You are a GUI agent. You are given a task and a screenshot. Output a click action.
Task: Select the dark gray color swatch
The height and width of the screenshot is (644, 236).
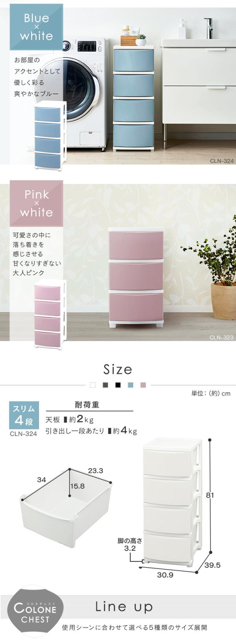[105, 385]
